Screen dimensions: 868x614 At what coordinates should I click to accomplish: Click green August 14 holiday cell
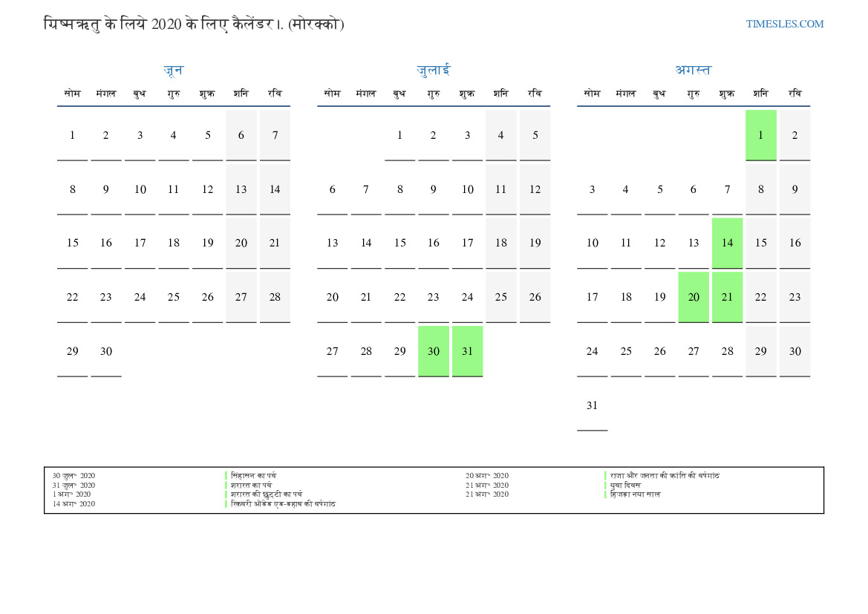click(x=727, y=243)
